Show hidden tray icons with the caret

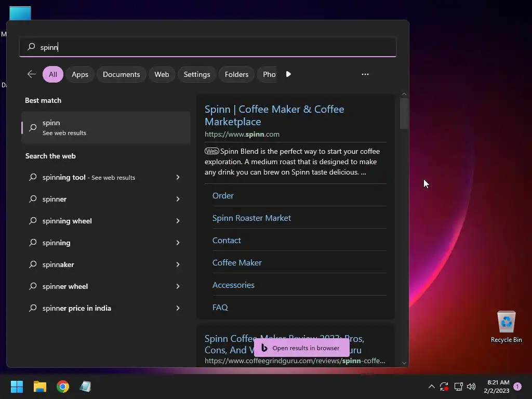pyautogui.click(x=432, y=387)
